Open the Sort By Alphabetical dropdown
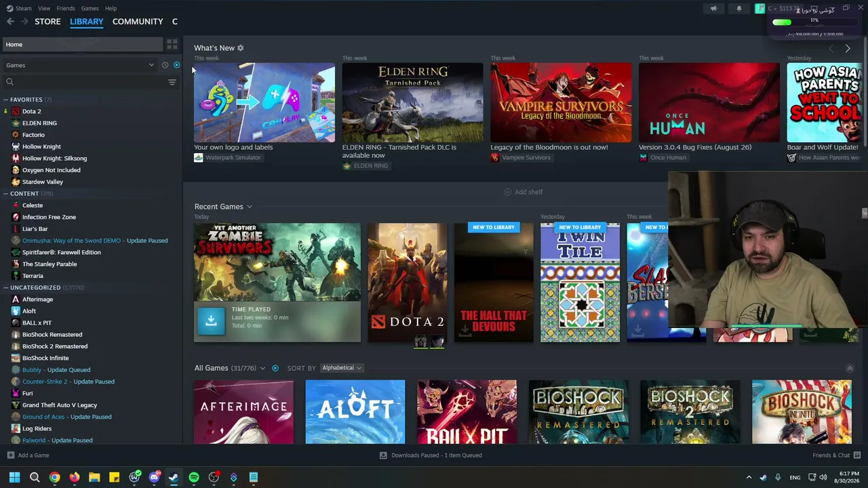 tap(342, 368)
